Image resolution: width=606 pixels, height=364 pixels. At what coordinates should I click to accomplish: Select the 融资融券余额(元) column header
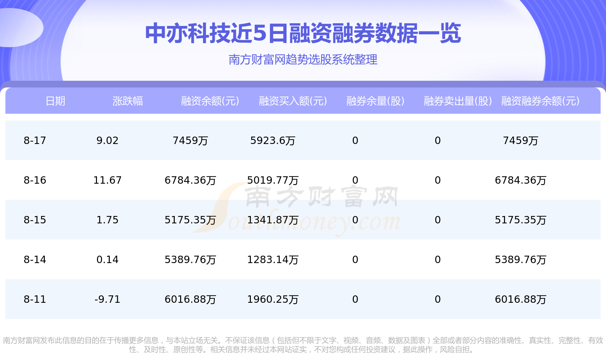540,101
